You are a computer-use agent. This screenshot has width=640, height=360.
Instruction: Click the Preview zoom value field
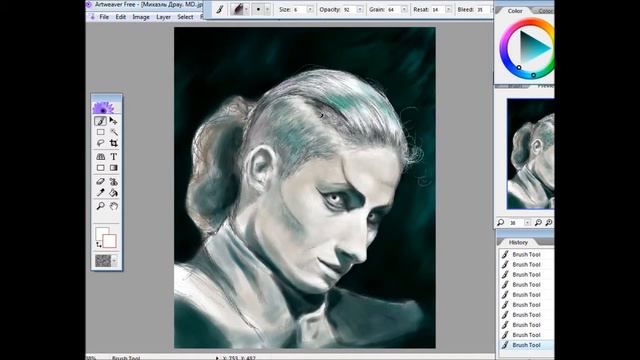[516, 222]
